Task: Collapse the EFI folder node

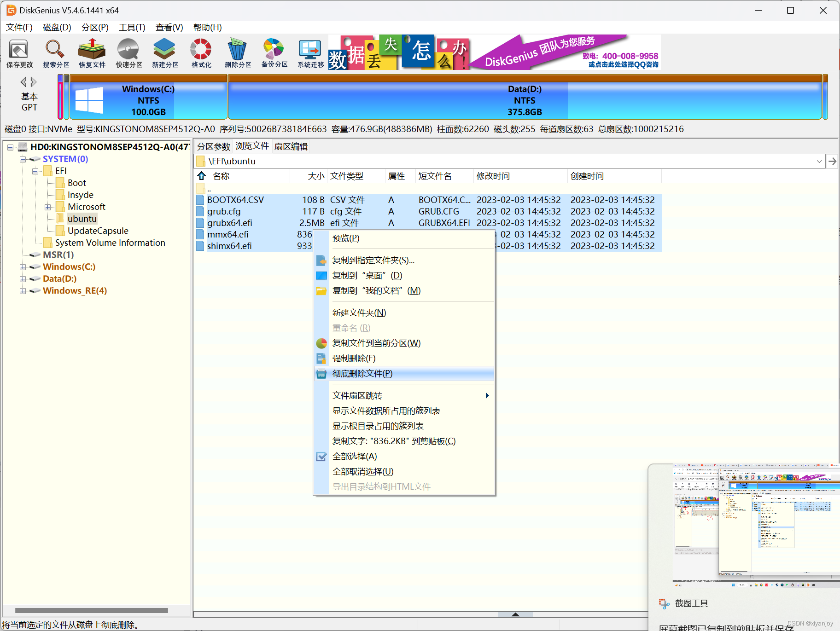Action: coord(35,171)
